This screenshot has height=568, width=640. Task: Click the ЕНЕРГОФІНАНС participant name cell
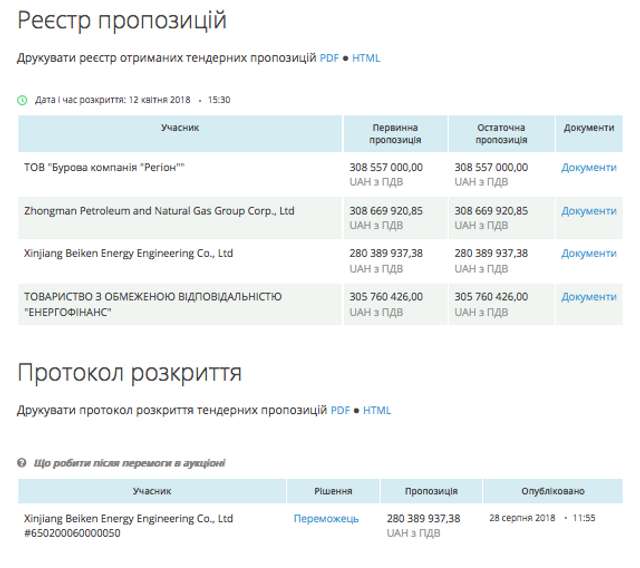click(x=152, y=304)
